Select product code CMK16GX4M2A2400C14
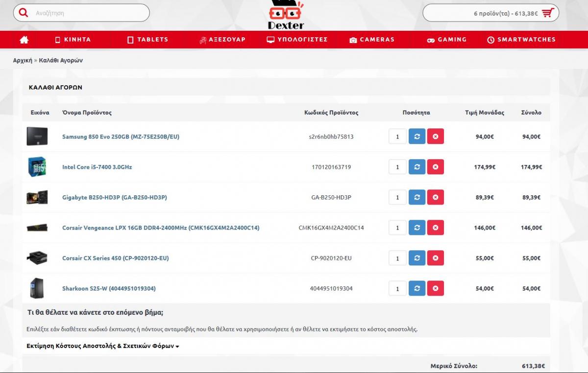 [331, 228]
